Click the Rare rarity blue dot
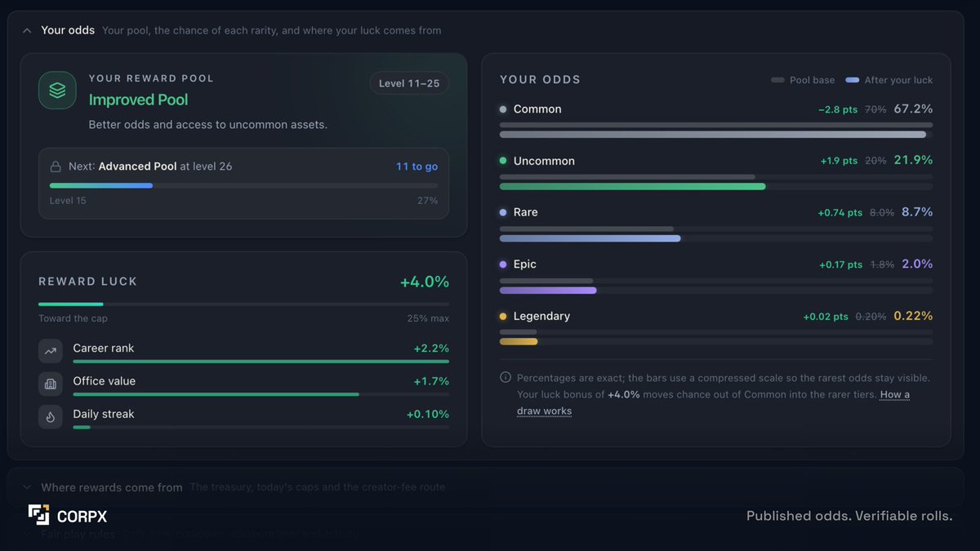The width and height of the screenshot is (980, 551). click(503, 212)
